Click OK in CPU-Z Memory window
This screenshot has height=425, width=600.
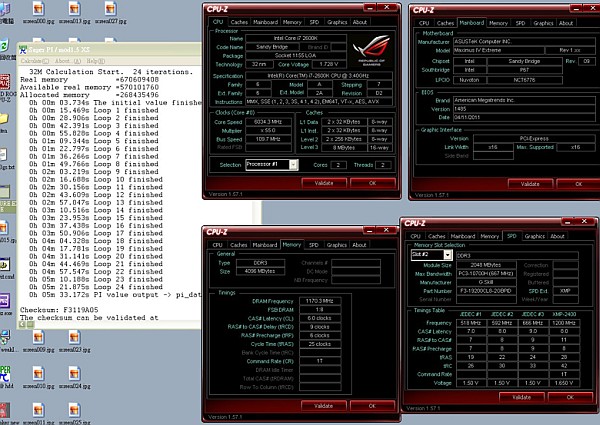(x=372, y=406)
